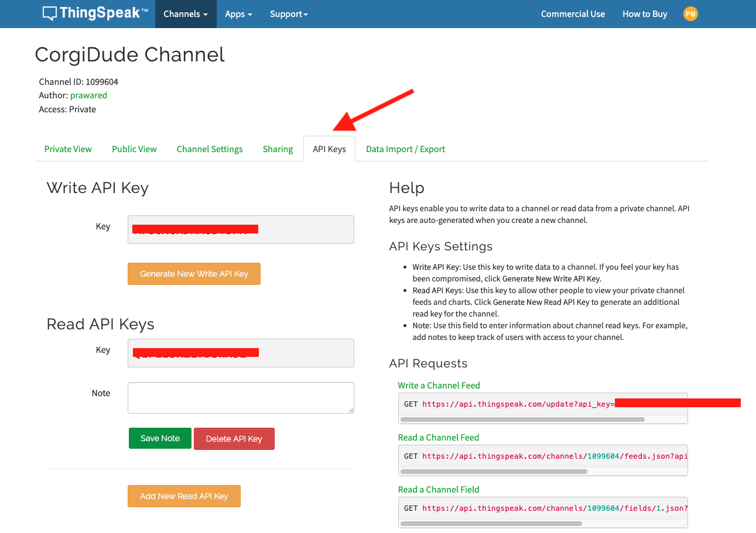Click the Write API Key field

(x=241, y=229)
